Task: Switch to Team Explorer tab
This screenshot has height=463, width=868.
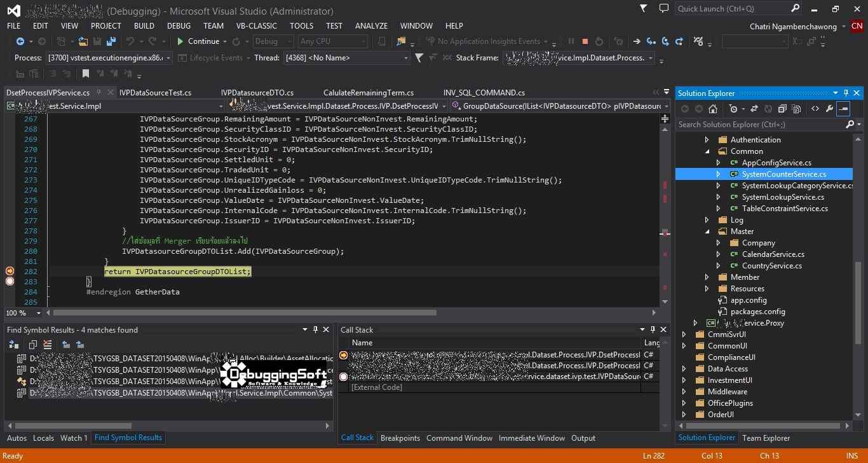Action: pos(766,438)
